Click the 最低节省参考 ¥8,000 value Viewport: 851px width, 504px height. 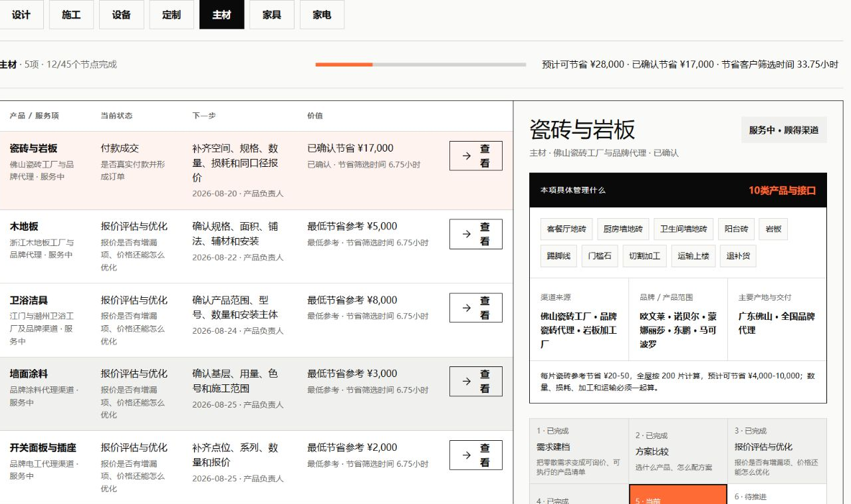(352, 300)
